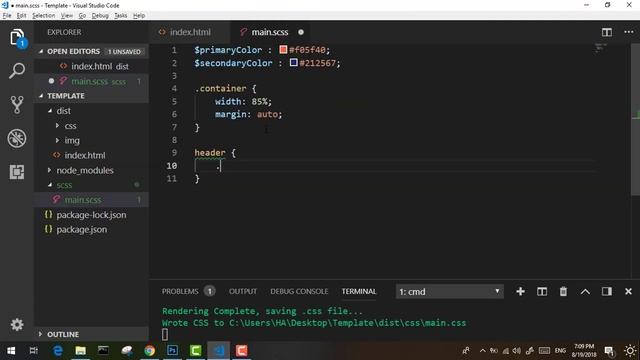Open the #212567 secondary color swatch

tap(293, 62)
